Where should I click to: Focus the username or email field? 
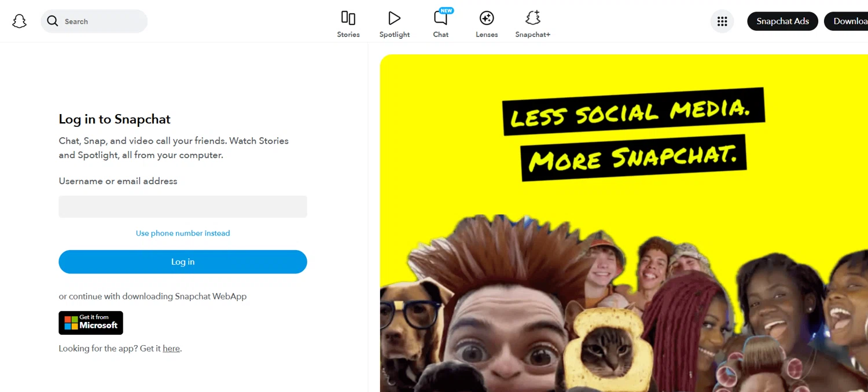coord(183,207)
